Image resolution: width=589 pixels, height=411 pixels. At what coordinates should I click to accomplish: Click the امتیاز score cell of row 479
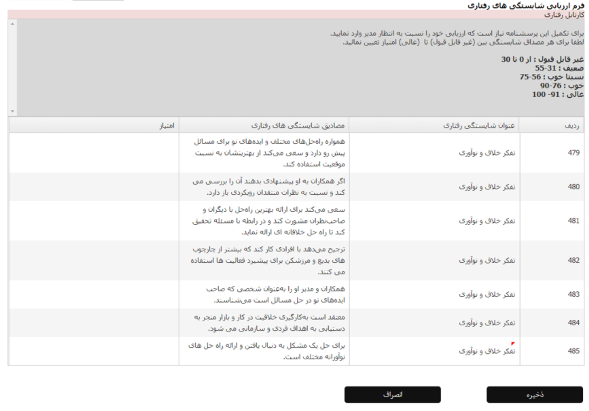[x=94, y=153]
